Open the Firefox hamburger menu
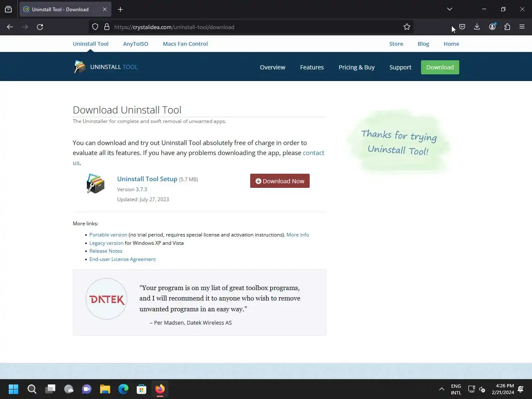The height and width of the screenshot is (399, 532). [522, 27]
